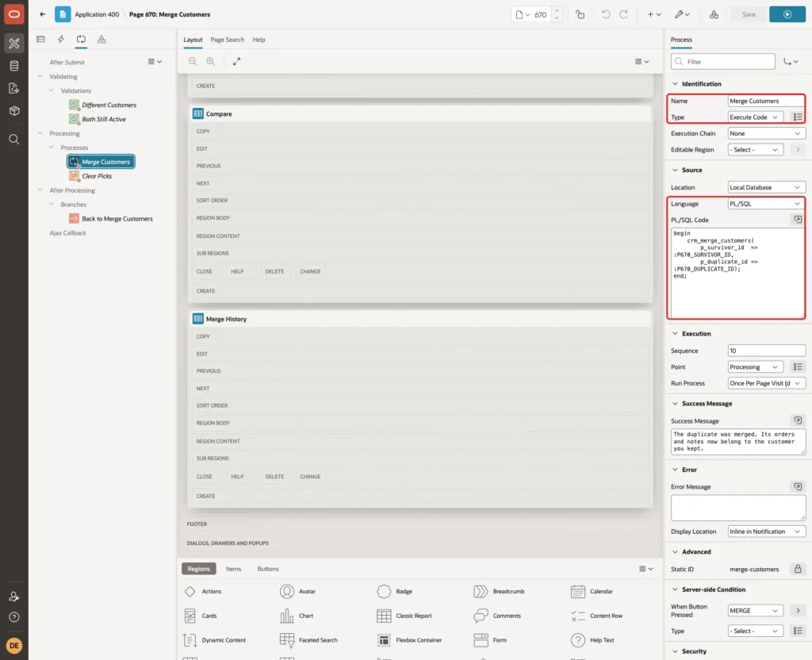Open PL/SQL Code editor popup icon

(x=798, y=220)
